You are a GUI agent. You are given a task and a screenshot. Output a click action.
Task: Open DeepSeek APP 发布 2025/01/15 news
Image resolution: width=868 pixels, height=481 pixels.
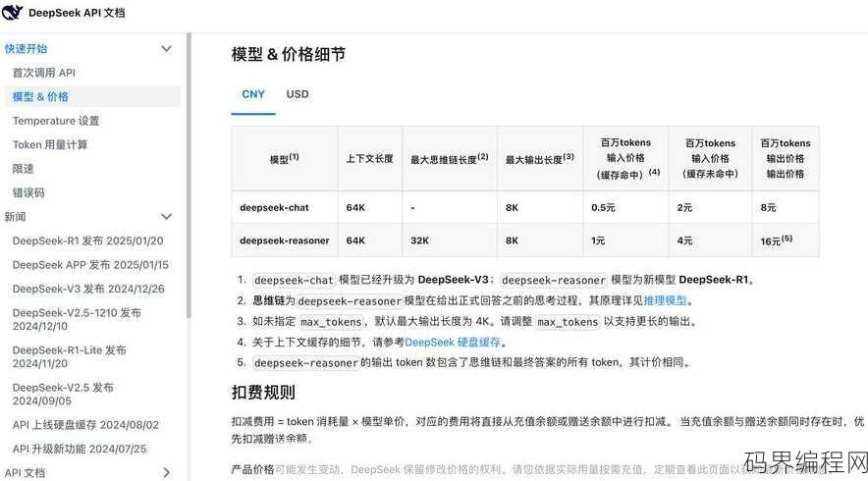(x=90, y=265)
